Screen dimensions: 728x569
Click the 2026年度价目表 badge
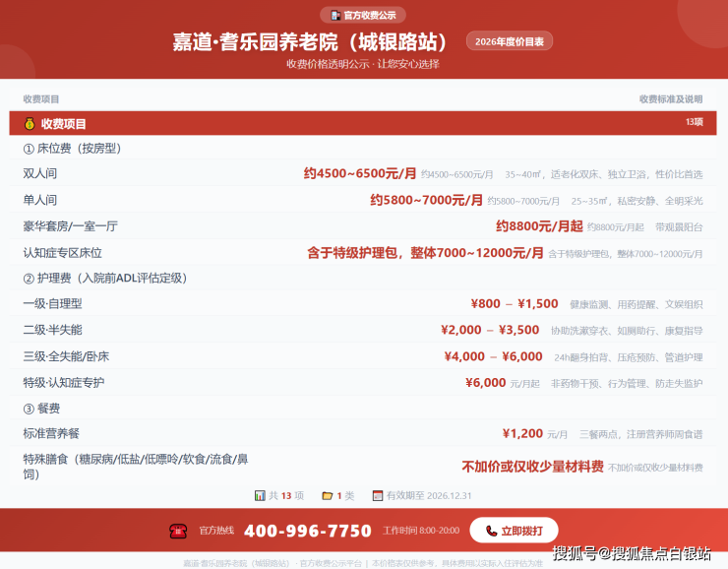(510, 41)
